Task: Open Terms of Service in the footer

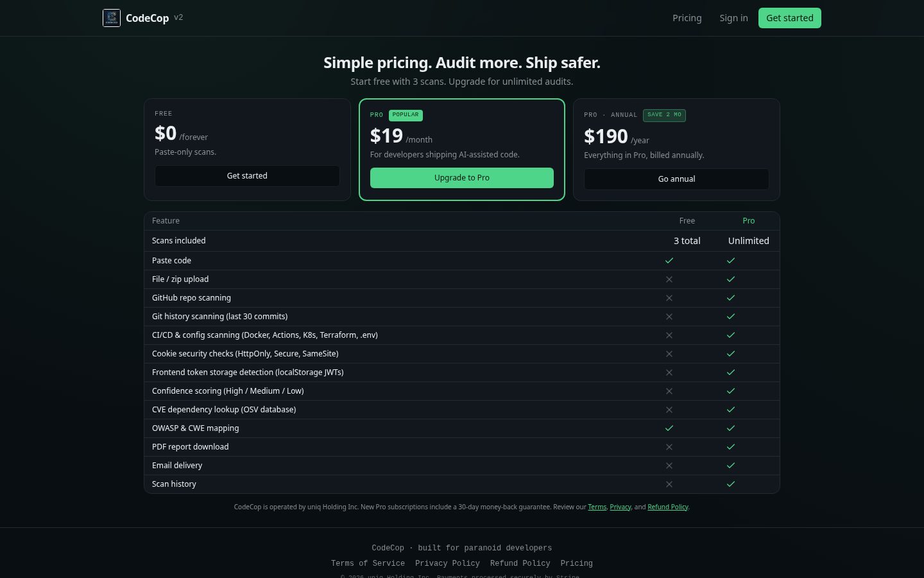Action: tap(368, 563)
